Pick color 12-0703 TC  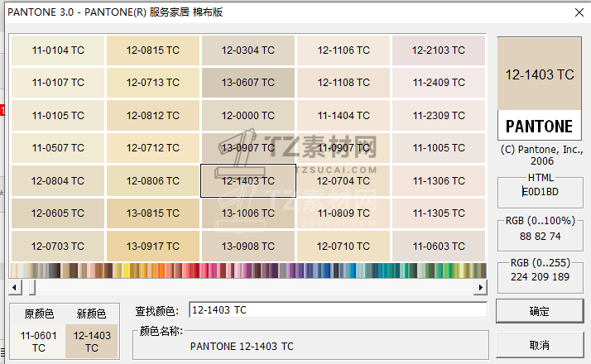(x=58, y=247)
